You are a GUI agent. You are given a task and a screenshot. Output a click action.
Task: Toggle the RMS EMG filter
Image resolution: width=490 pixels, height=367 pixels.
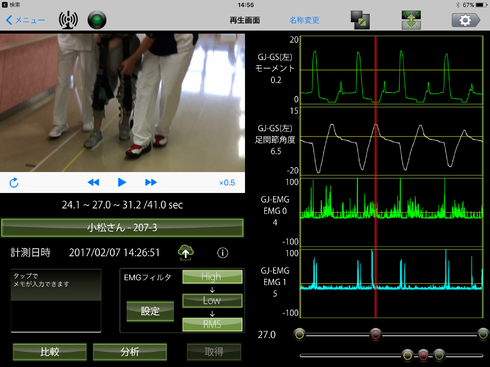point(212,324)
